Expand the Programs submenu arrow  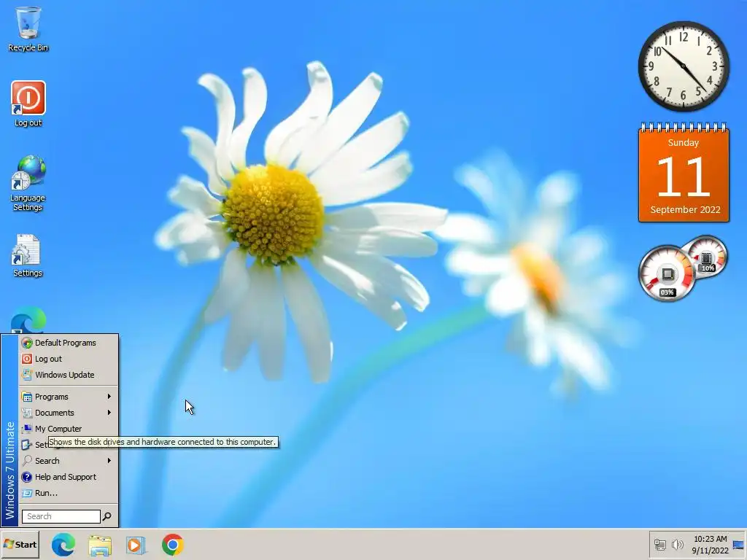point(109,397)
